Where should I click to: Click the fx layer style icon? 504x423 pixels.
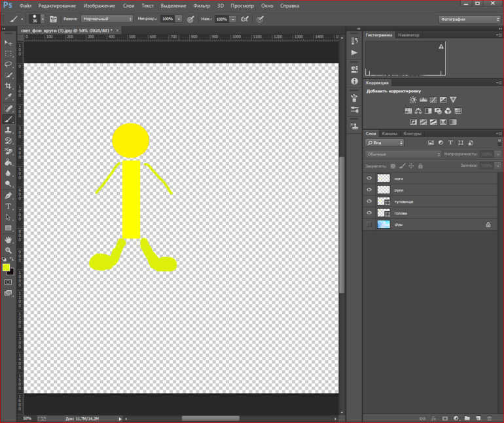(x=433, y=418)
